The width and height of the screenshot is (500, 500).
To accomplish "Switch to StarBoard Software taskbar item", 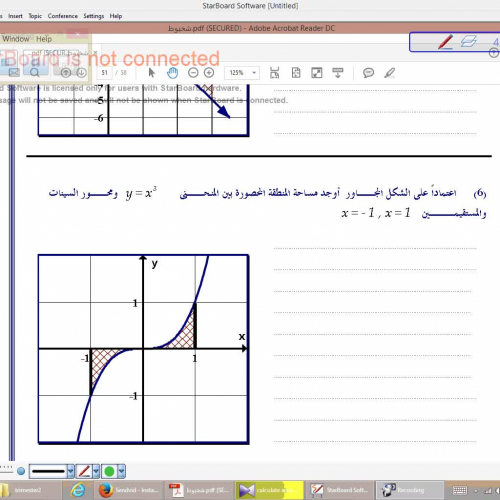I will tap(339, 490).
